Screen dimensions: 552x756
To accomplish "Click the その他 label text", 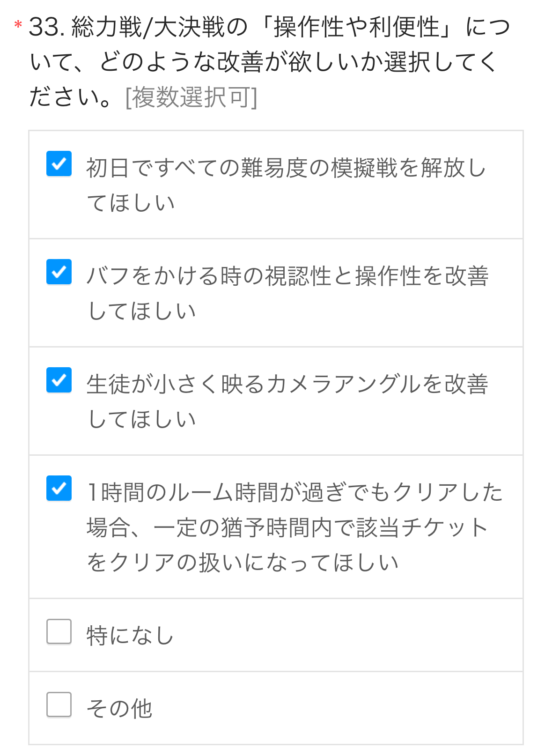I will point(119,708).
